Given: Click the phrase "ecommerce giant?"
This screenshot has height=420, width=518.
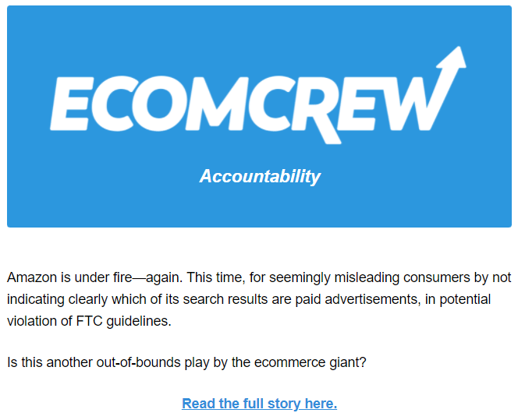Looking at the screenshot, I should point(310,362).
